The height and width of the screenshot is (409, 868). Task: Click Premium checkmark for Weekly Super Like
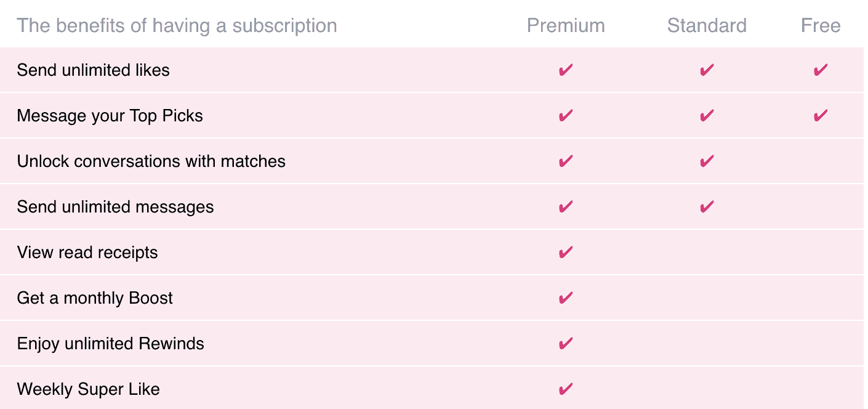pos(566,389)
